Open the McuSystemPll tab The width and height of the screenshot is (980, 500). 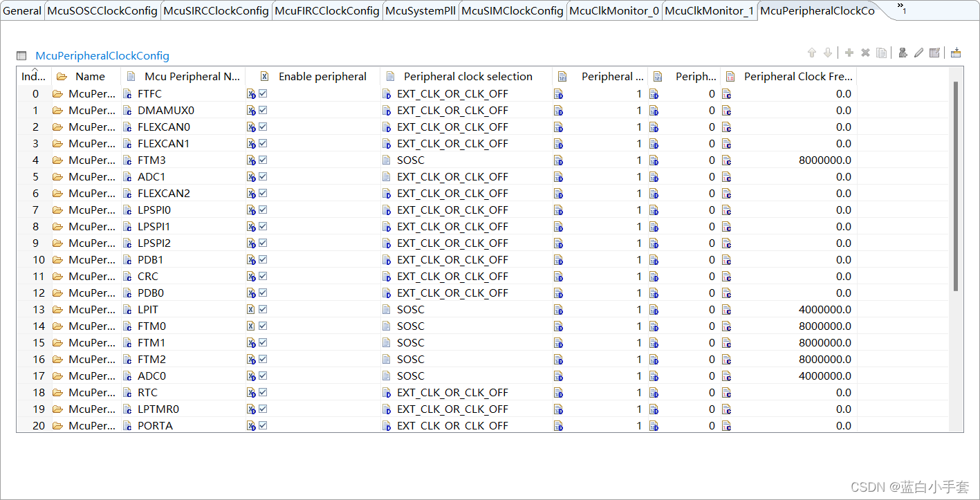click(420, 11)
